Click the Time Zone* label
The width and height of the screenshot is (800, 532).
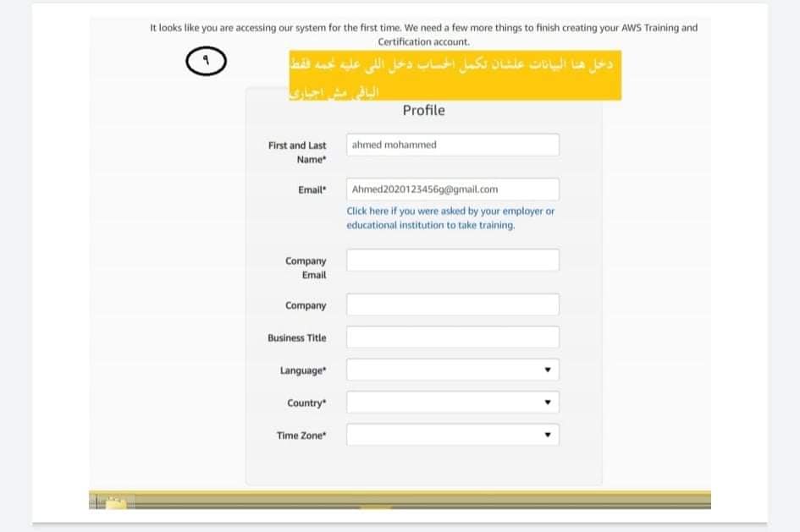click(x=301, y=436)
